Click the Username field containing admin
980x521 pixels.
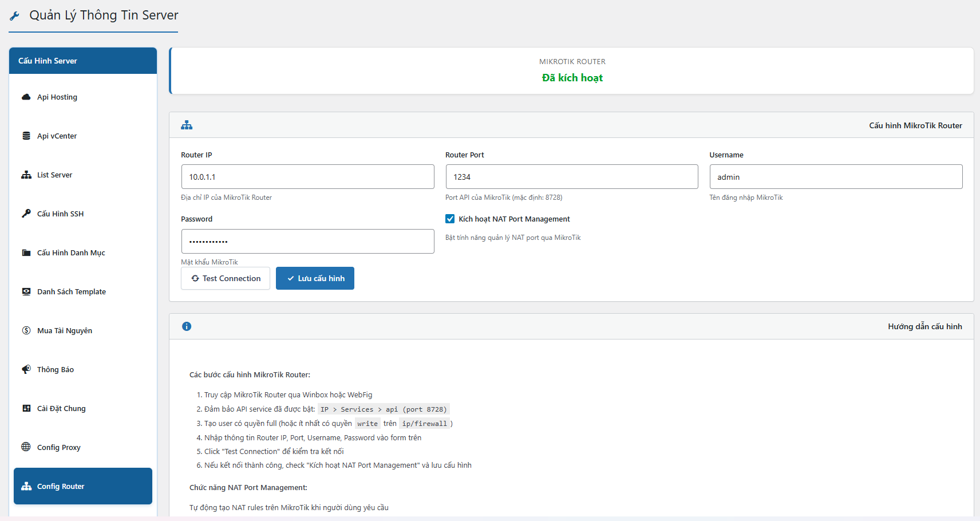click(x=836, y=177)
